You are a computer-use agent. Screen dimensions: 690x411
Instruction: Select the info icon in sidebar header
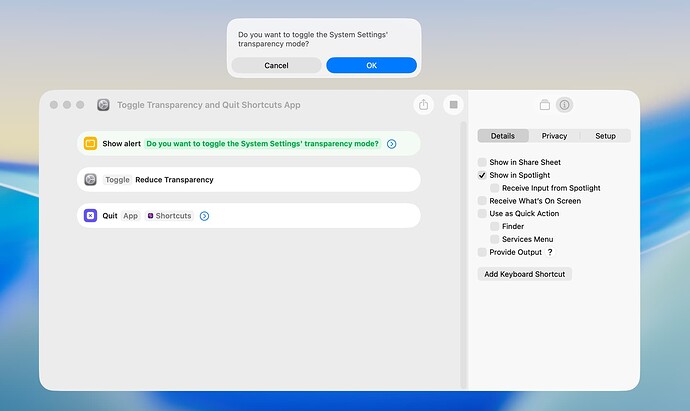coord(564,105)
